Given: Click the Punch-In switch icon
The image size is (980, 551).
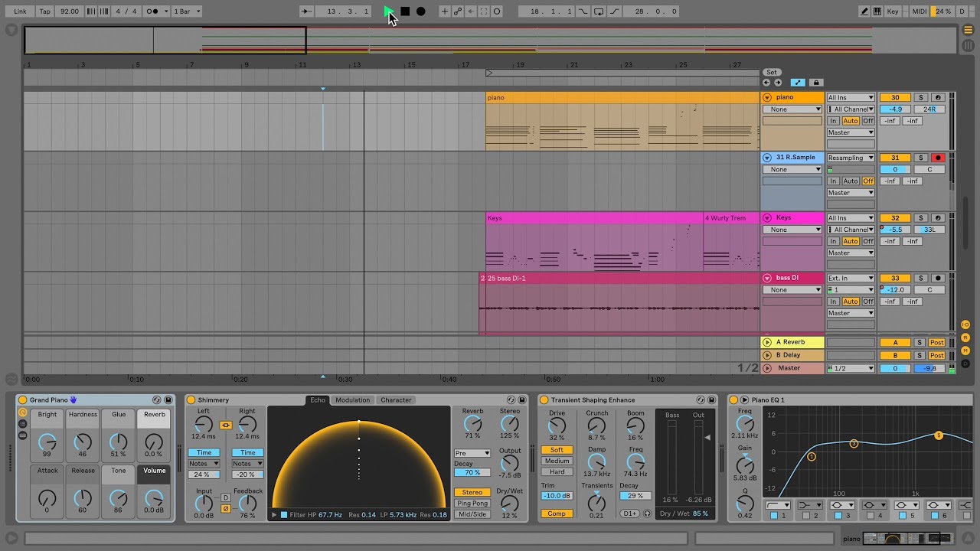Looking at the screenshot, I should point(584,11).
